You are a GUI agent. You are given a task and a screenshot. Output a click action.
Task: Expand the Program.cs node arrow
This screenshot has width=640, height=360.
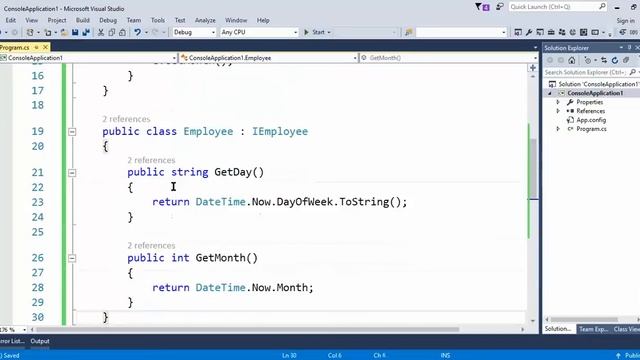[x=558, y=129]
